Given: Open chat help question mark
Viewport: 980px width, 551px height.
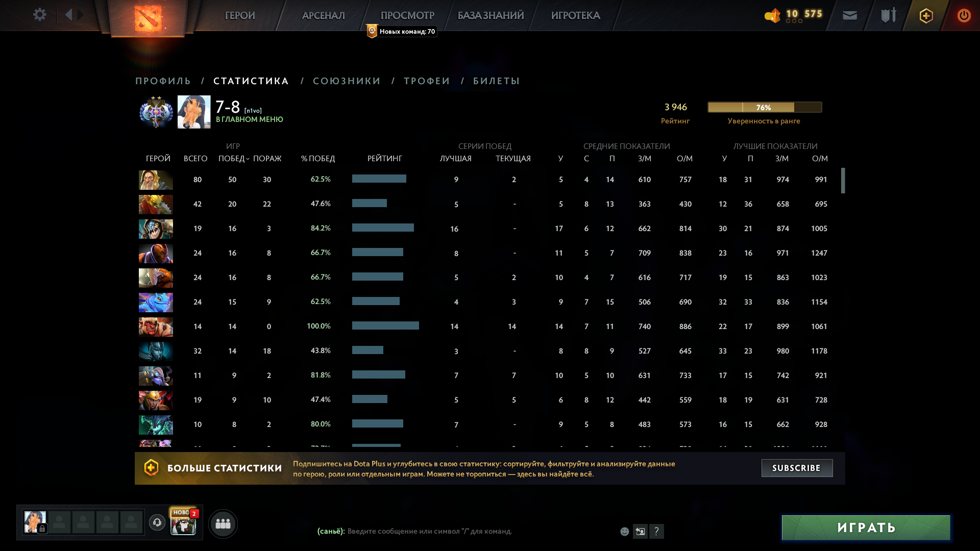Looking at the screenshot, I should point(656,532).
